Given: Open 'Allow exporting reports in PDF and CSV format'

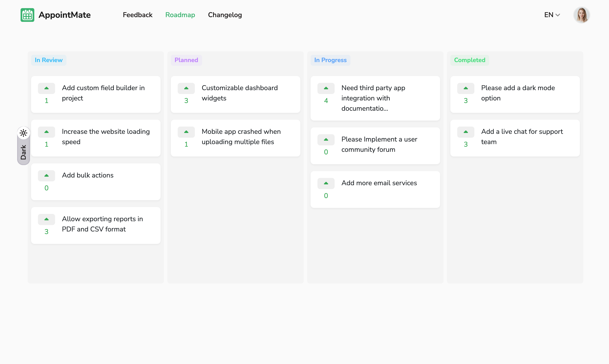Looking at the screenshot, I should (x=102, y=224).
